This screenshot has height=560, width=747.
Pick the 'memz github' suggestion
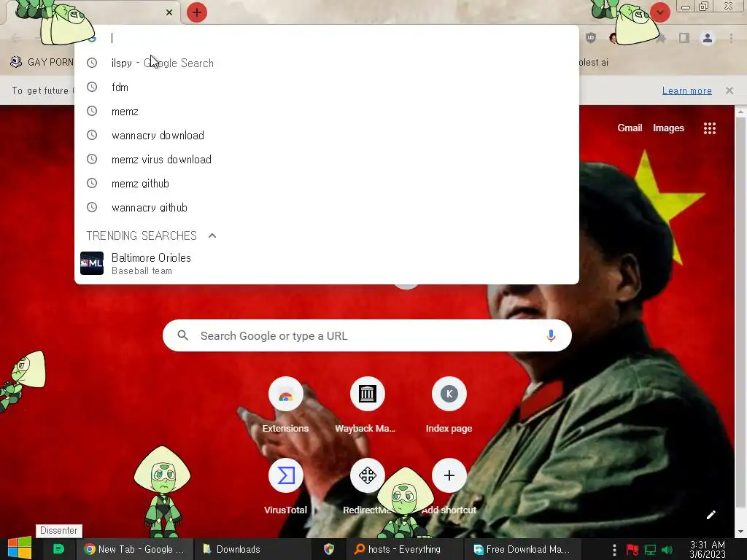pyautogui.click(x=327, y=183)
